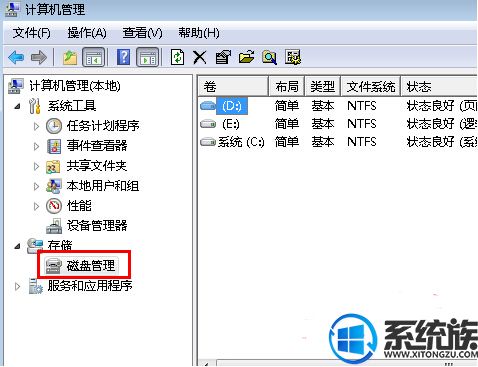Select the (D:) volume name
478x367 pixels.
232,106
